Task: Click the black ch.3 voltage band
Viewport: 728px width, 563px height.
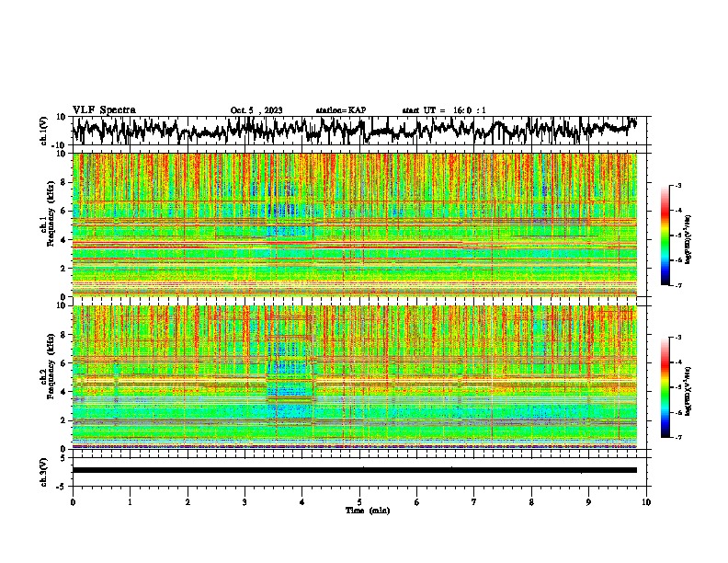Action: pyautogui.click(x=355, y=470)
